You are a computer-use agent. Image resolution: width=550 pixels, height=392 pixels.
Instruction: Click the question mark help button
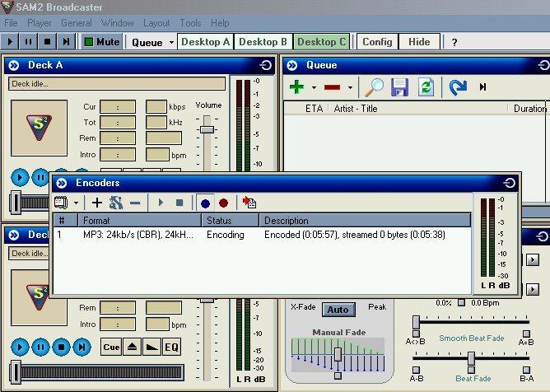(x=454, y=43)
